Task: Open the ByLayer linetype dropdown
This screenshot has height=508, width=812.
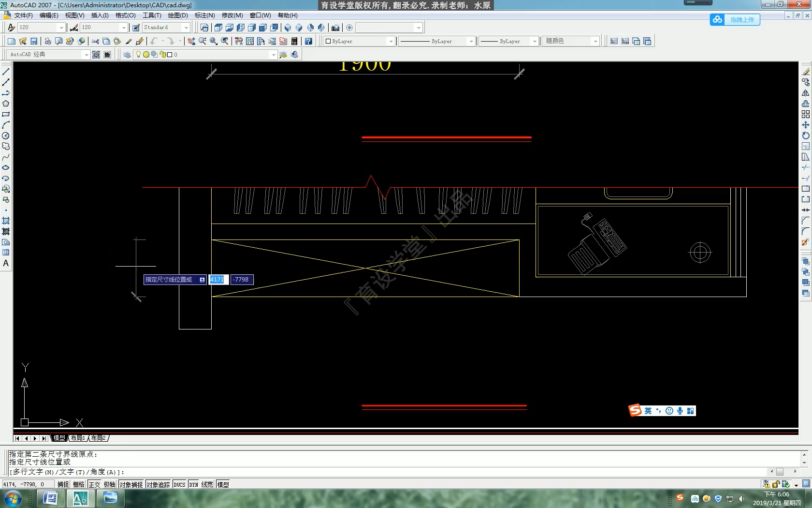Action: click(x=471, y=41)
